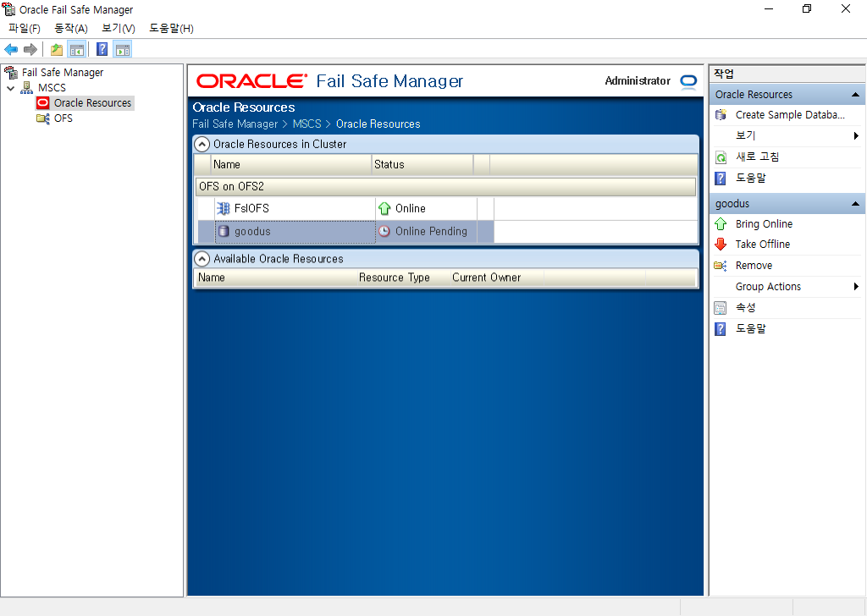The height and width of the screenshot is (616, 867).
Task: Click the 새로 고침 refresh icon
Action: point(721,157)
